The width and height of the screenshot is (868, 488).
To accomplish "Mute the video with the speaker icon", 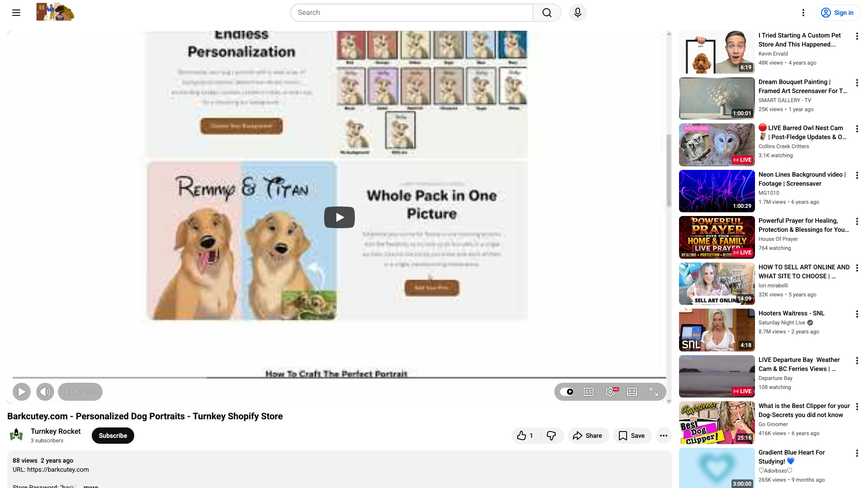I will [45, 392].
